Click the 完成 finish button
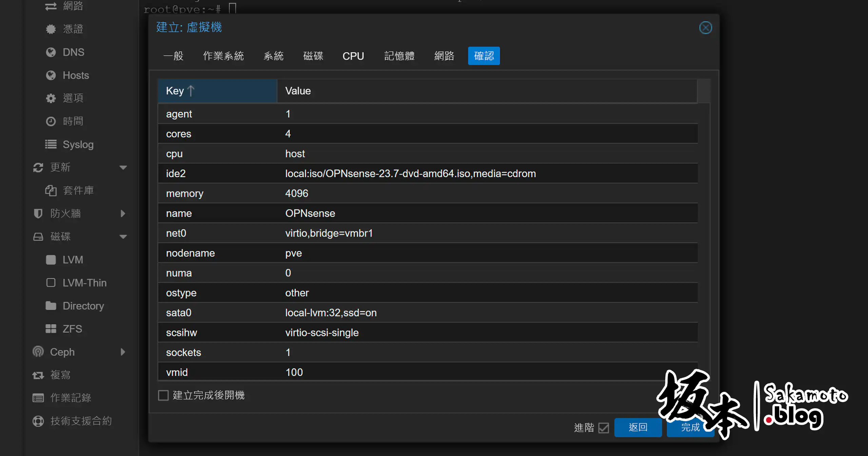Image resolution: width=868 pixels, height=456 pixels. point(690,427)
